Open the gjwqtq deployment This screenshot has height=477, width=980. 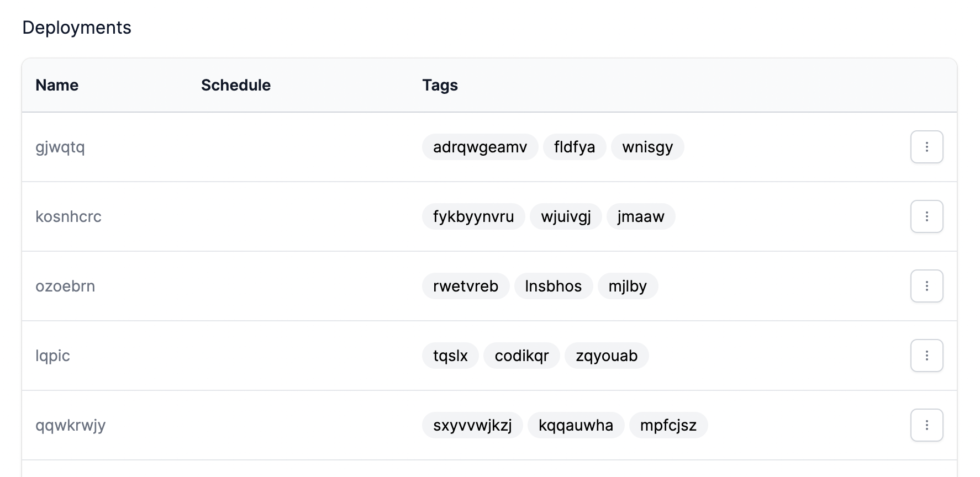60,147
